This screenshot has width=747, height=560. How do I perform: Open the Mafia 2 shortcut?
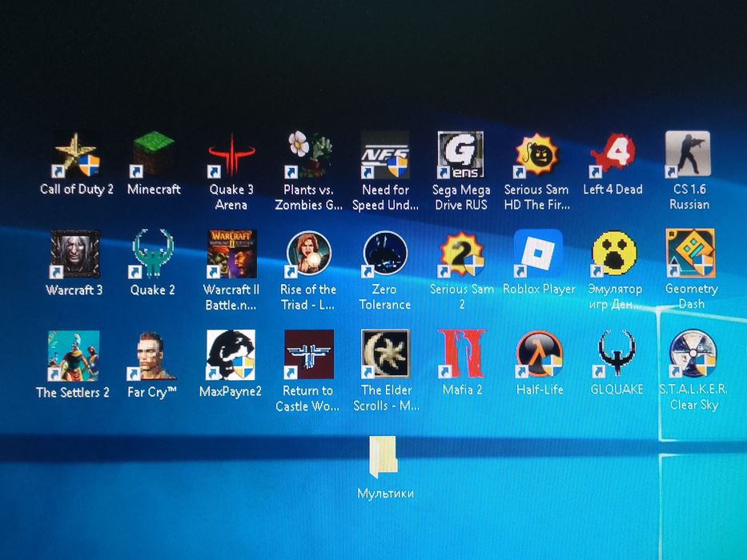(462, 354)
